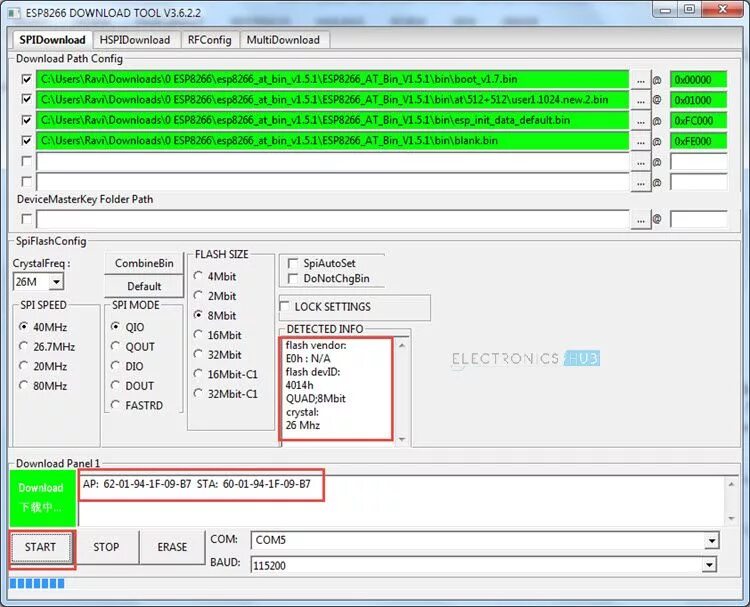Click the ESP8266 Download Tool title icon
Image resolution: width=750 pixels, height=607 pixels.
tap(14, 12)
